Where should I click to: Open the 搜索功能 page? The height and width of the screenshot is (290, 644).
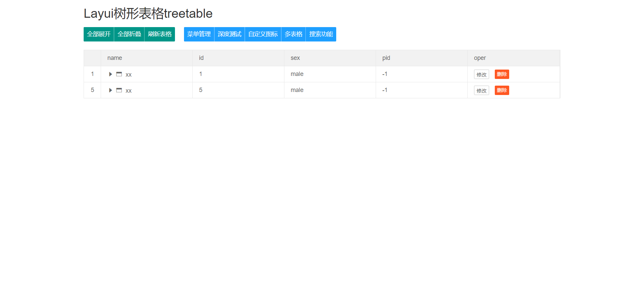pos(321,34)
